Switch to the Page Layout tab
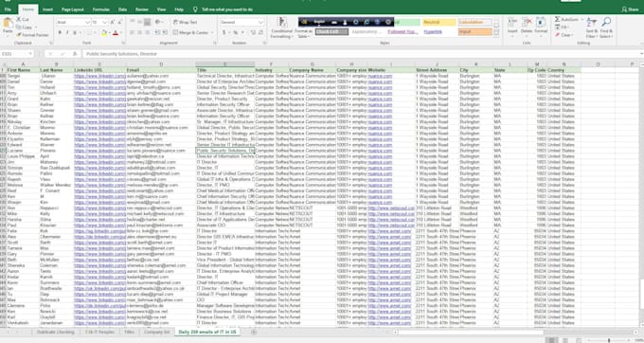 (73, 9)
